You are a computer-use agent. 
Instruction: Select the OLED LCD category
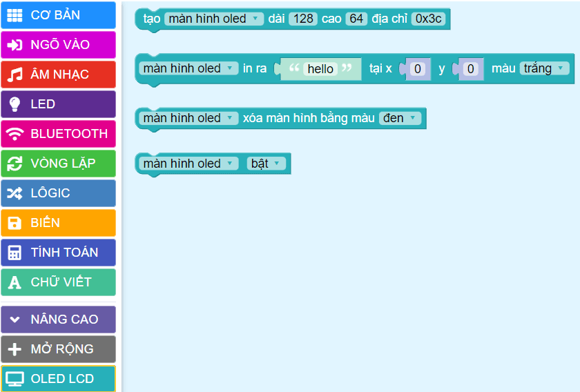tap(58, 379)
